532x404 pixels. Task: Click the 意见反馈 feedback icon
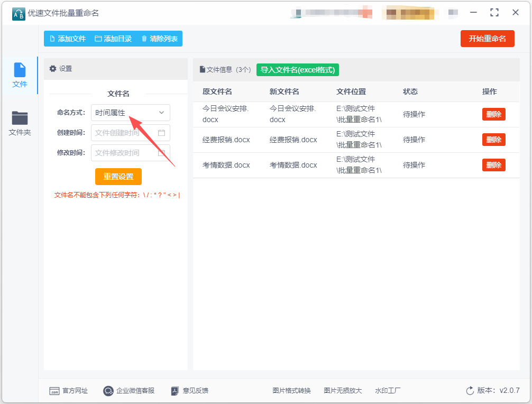pyautogui.click(x=175, y=391)
